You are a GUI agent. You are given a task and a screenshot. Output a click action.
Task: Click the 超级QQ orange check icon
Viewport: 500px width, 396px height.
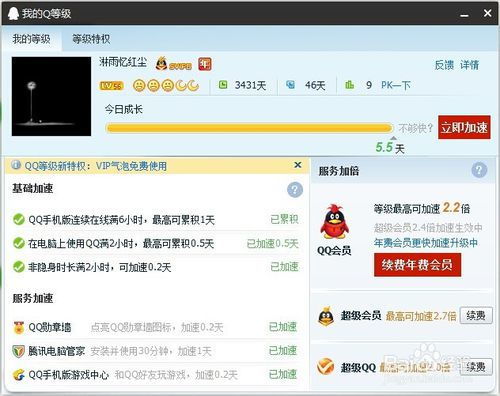[325, 367]
